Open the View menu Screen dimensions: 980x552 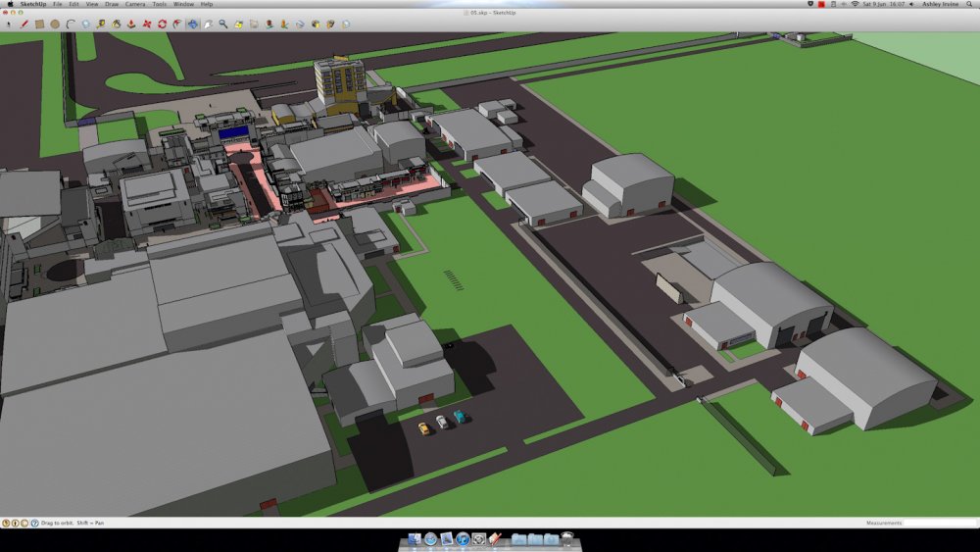tap(92, 4)
